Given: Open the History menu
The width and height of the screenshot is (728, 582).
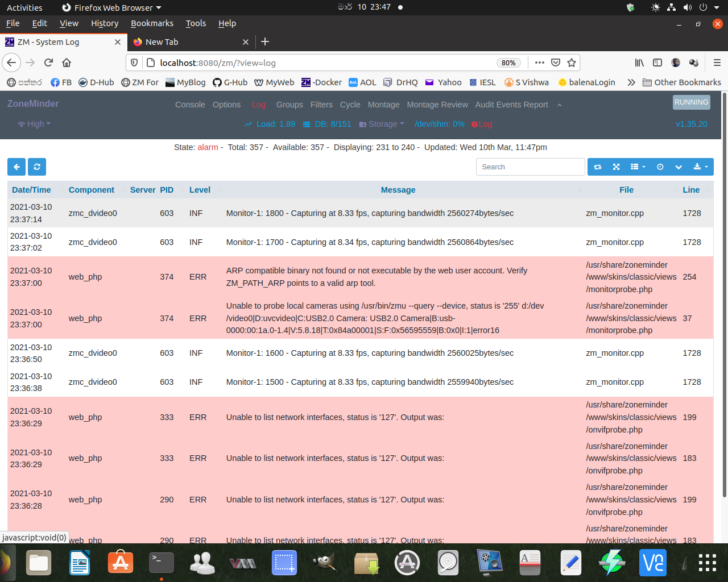Looking at the screenshot, I should [105, 23].
